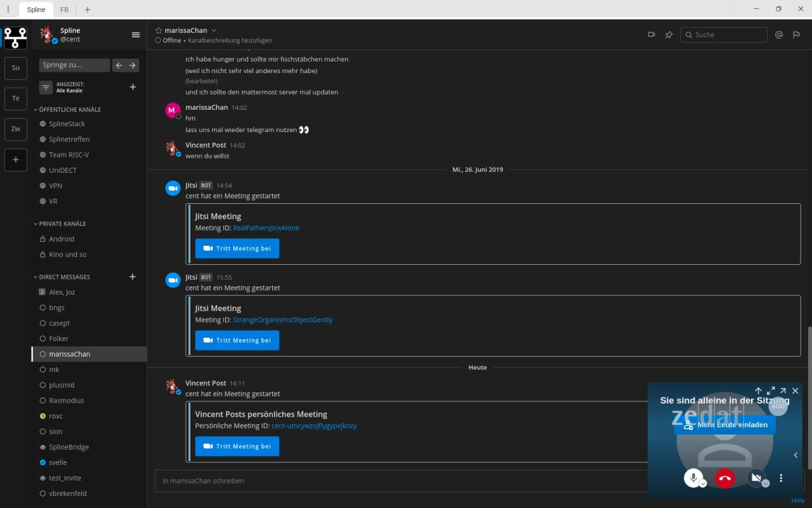
Task: Hang up the Jitsi call
Action: click(x=724, y=478)
